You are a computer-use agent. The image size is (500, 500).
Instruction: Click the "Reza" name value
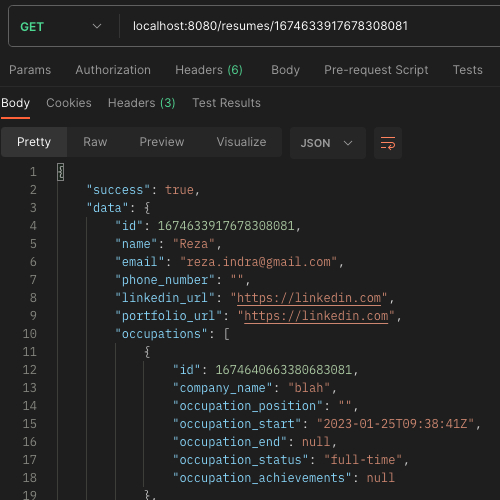[194, 244]
